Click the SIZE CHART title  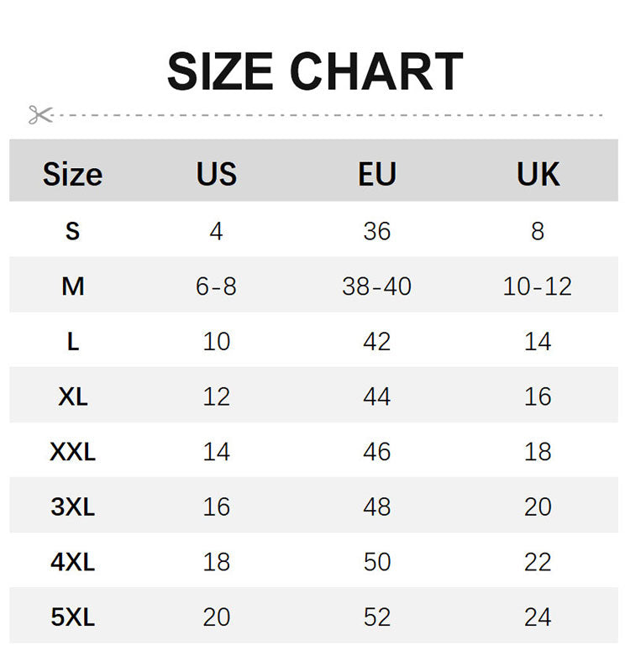315,71
